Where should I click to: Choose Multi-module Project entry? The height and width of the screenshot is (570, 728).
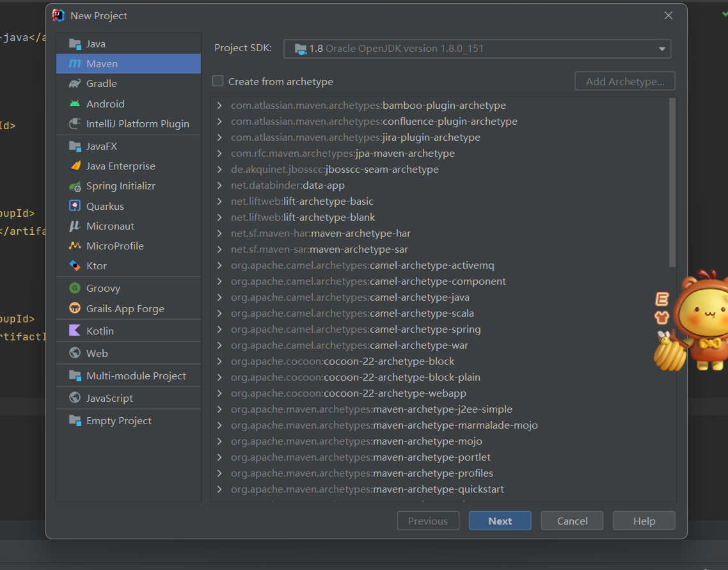pos(129,376)
